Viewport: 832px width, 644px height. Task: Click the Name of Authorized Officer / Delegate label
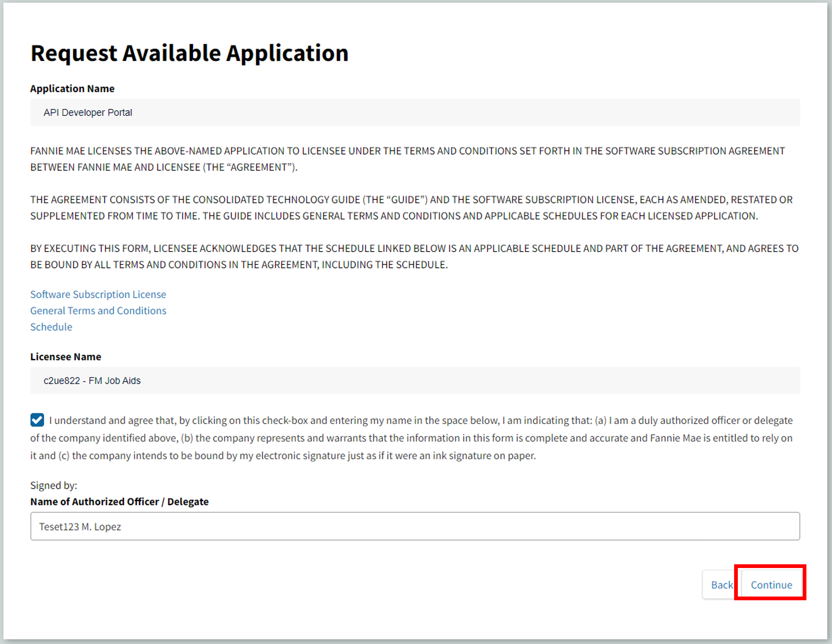click(x=119, y=502)
